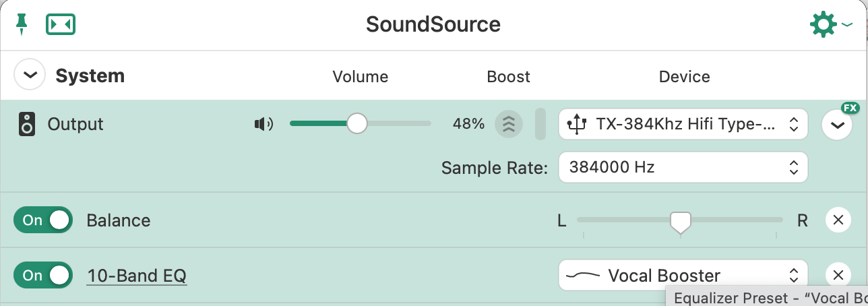Viewport: 868px width, 306px height.
Task: Turn off the Balance effect toggle
Action: pos(43,220)
